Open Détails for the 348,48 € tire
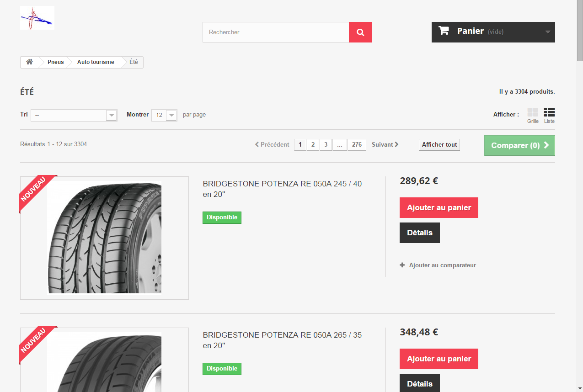Screen dimensions: 583x392 pos(420,383)
